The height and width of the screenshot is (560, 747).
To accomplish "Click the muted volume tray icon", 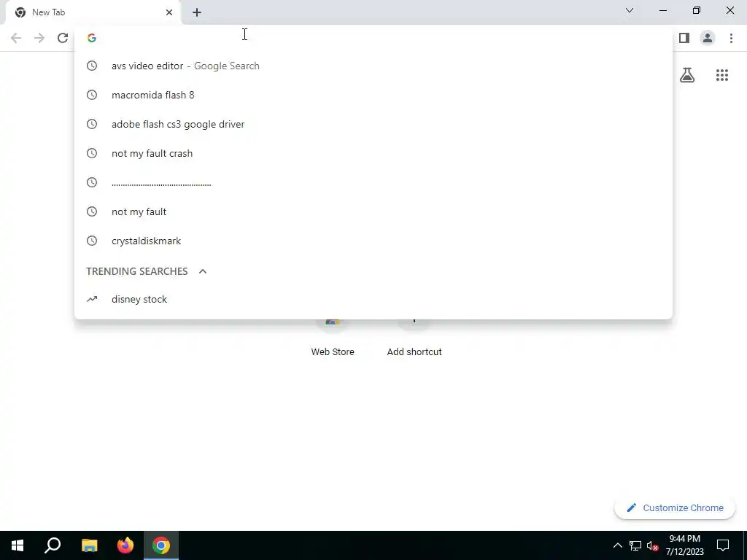I will 652,545.
